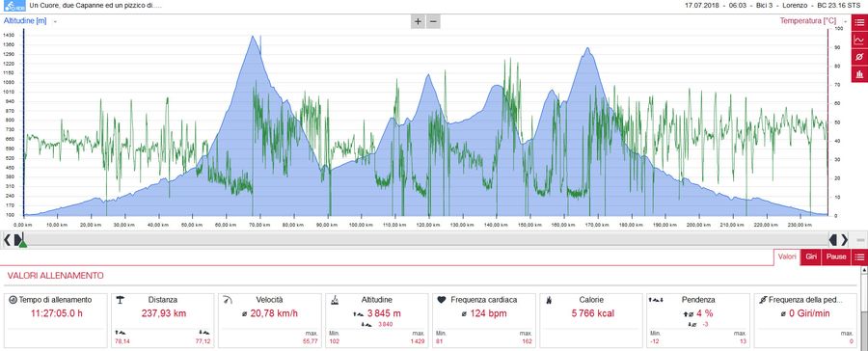Click the 'VALORI ALLENAMENTO' heading
868x351 pixels.
tap(55, 276)
